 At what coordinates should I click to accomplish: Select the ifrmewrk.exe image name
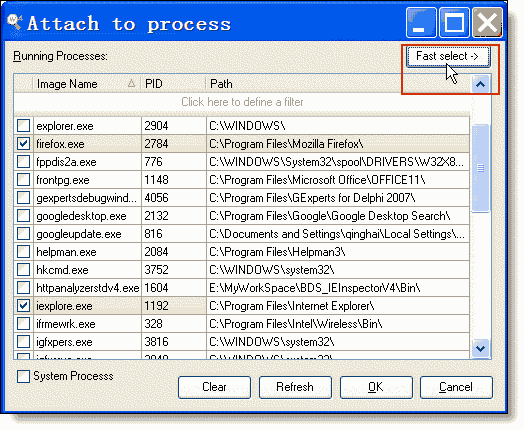click(x=66, y=324)
